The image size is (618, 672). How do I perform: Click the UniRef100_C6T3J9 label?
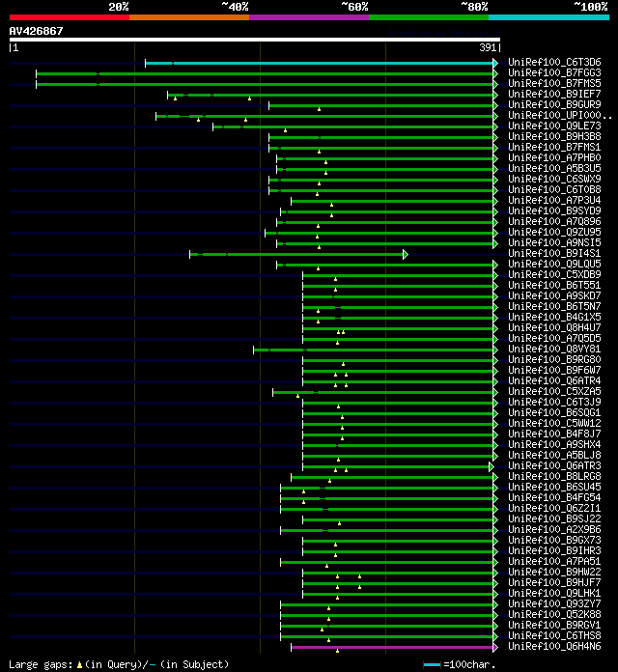click(x=554, y=402)
